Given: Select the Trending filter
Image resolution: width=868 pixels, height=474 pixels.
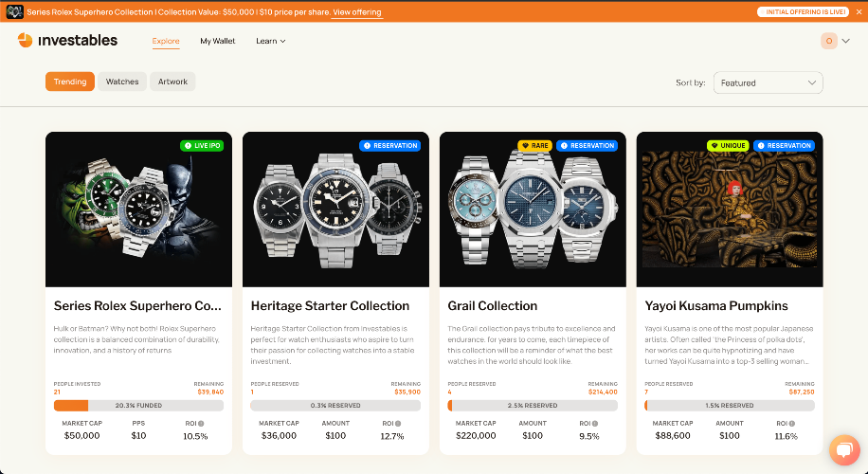Looking at the screenshot, I should pyautogui.click(x=70, y=82).
